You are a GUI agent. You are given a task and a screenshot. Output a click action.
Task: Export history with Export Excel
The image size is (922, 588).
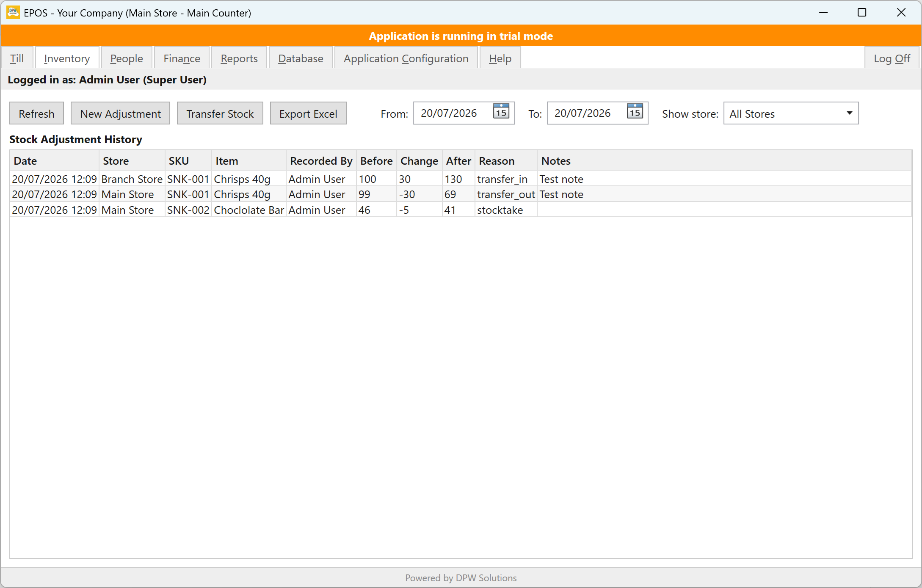[x=308, y=113]
